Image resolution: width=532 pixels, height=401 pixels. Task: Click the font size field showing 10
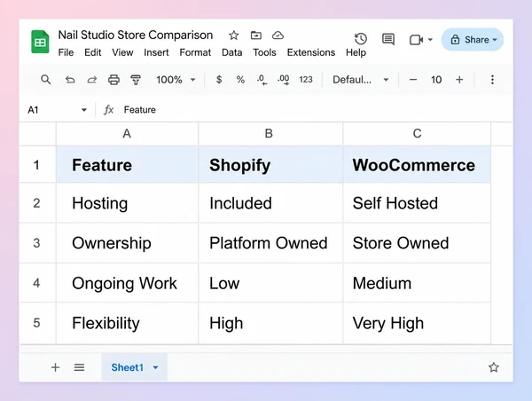click(x=436, y=80)
